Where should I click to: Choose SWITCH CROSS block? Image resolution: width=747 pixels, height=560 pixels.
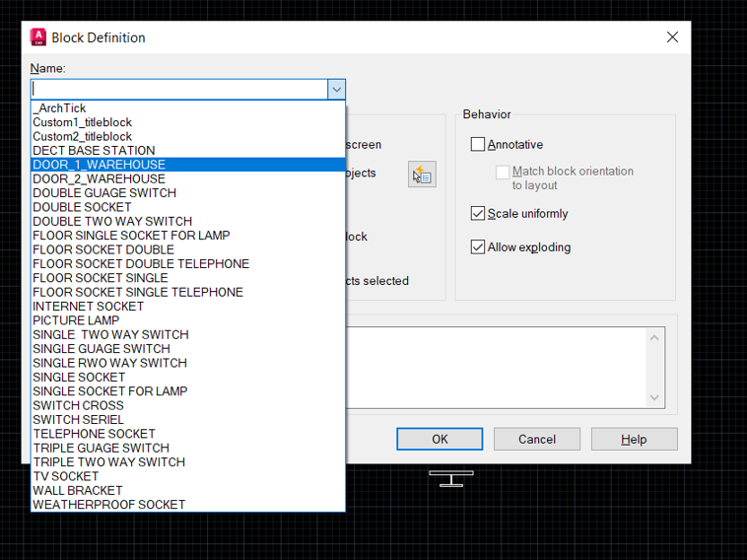pos(188,405)
